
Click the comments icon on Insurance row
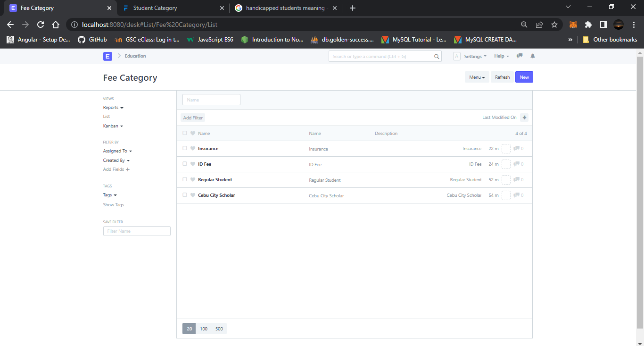[516, 149]
